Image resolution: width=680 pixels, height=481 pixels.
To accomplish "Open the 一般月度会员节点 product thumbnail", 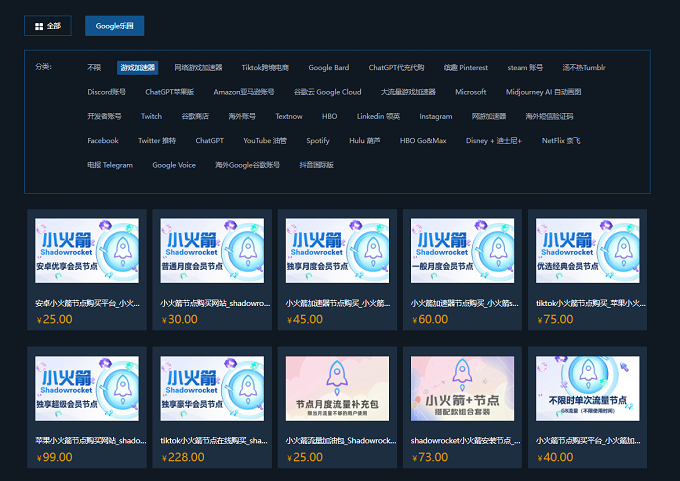I will tap(462, 250).
